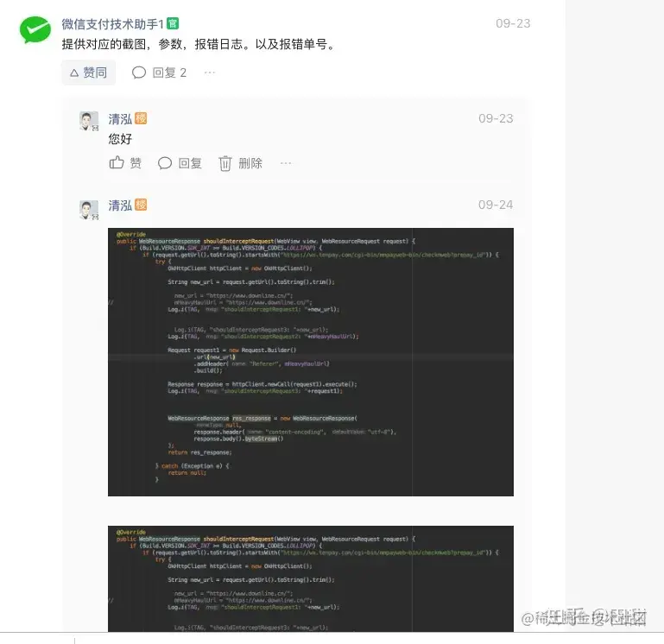Enlarge the second code screenshot at bottom
Viewport: 664px width, 644px height.
click(x=311, y=578)
